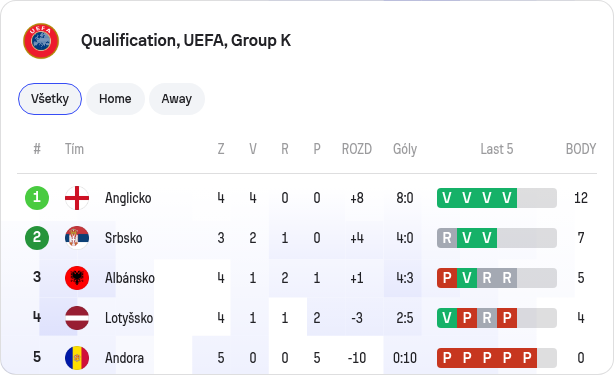This screenshot has height=375, width=614.
Task: Click the BODY column header
Action: click(x=581, y=149)
